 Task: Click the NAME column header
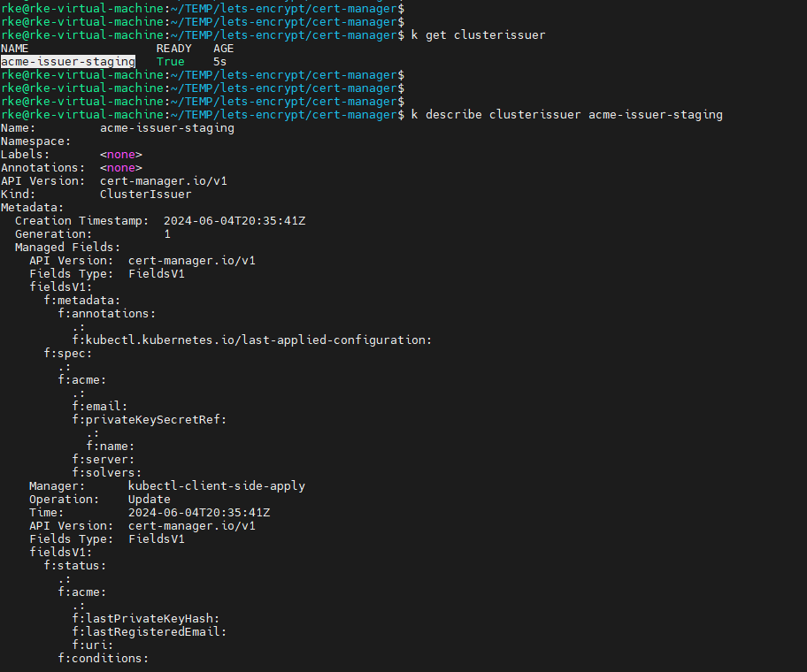(14, 49)
